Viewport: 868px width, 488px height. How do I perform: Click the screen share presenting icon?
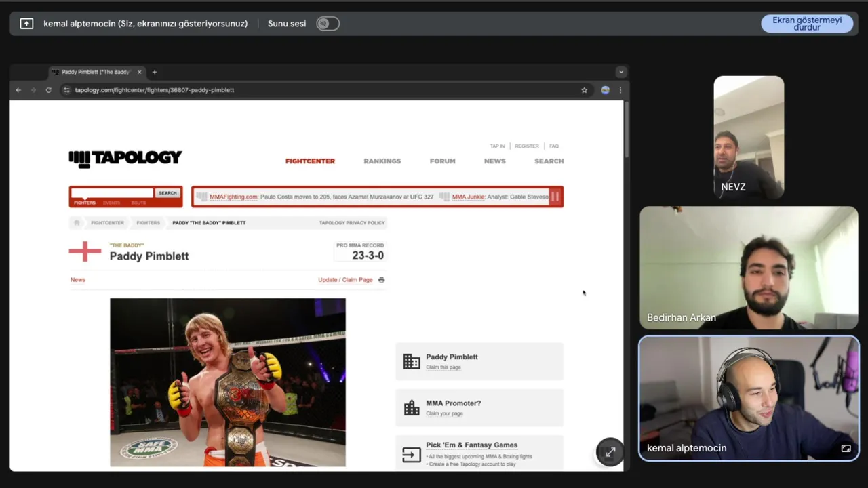tap(26, 24)
